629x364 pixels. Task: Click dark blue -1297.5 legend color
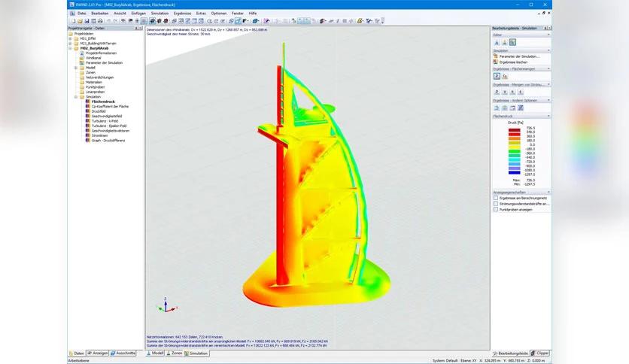[x=515, y=172]
